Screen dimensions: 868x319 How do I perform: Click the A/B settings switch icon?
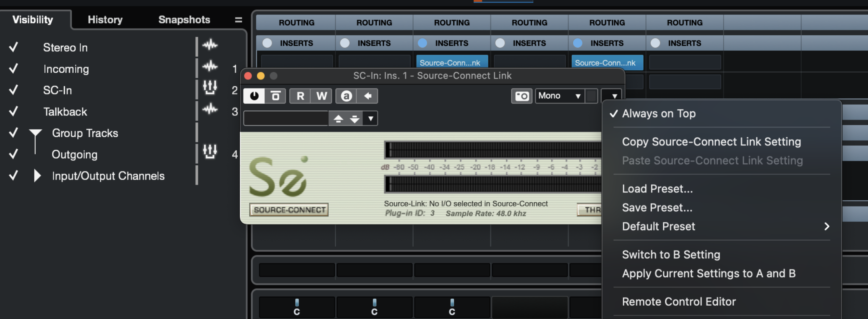click(x=346, y=96)
